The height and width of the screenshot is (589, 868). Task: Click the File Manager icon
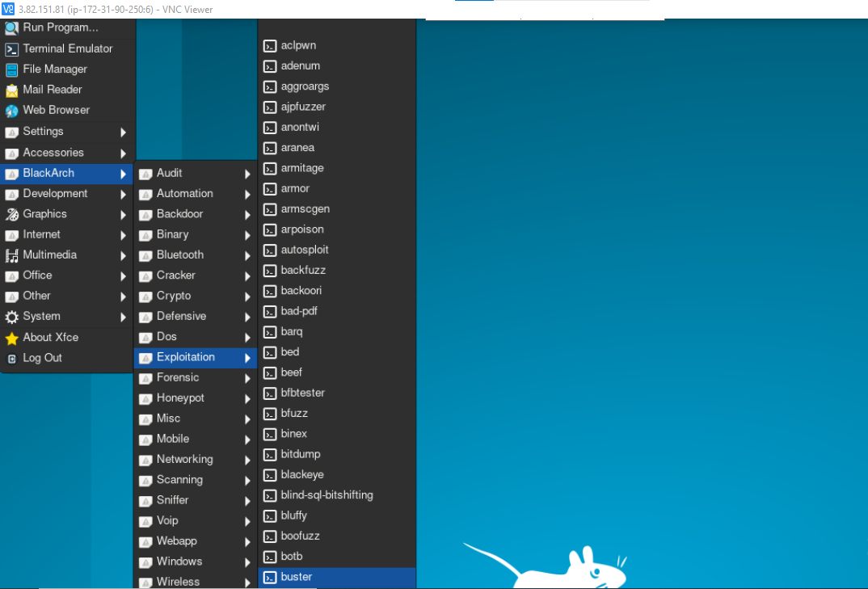pos(11,69)
